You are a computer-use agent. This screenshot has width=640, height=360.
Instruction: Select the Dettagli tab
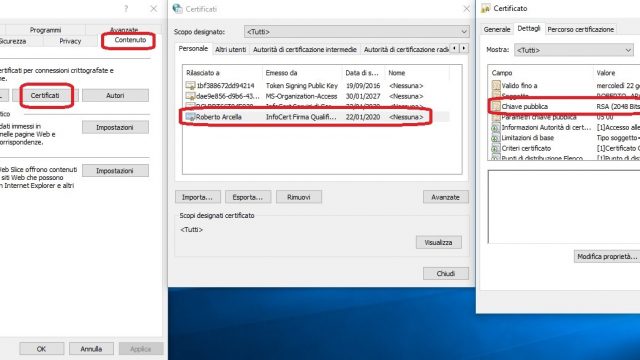[x=529, y=29]
